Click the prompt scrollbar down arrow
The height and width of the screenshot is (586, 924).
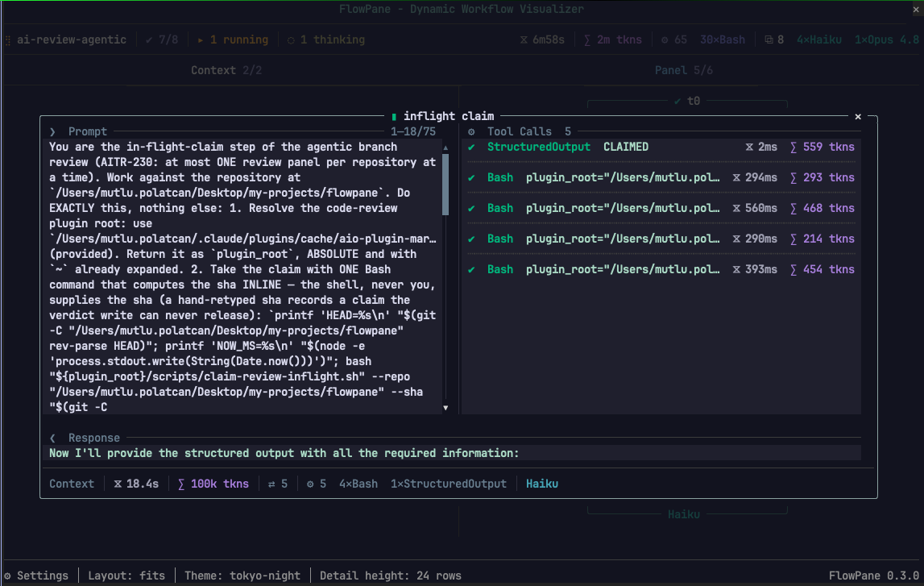point(445,407)
